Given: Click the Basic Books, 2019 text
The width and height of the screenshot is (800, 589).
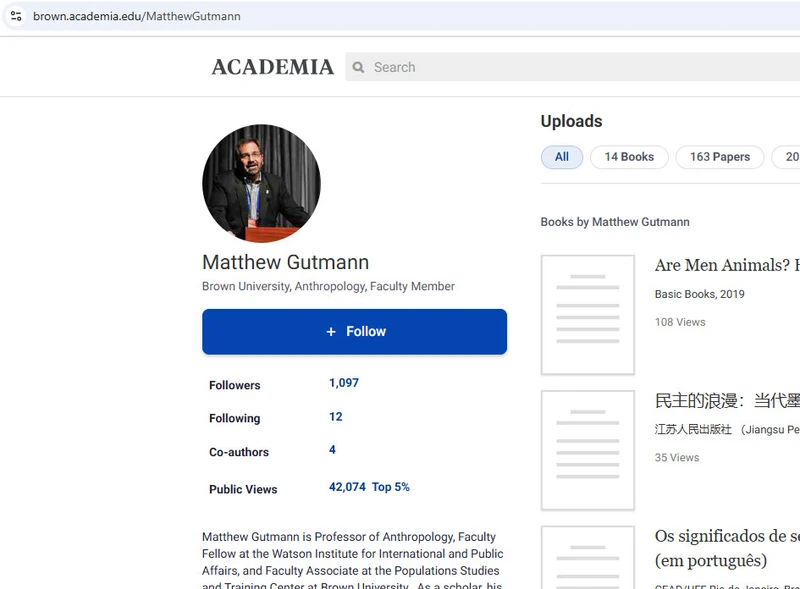Looking at the screenshot, I should (x=699, y=294).
